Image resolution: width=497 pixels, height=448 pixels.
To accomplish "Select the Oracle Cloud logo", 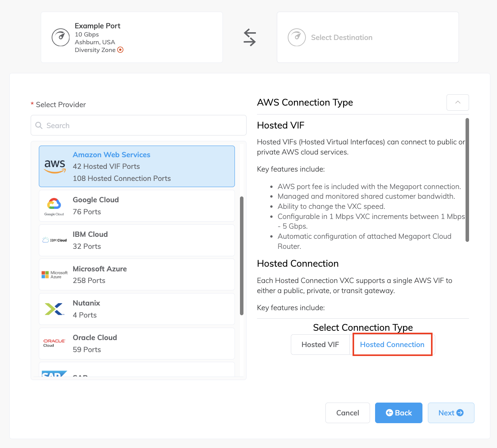I will 54,343.
